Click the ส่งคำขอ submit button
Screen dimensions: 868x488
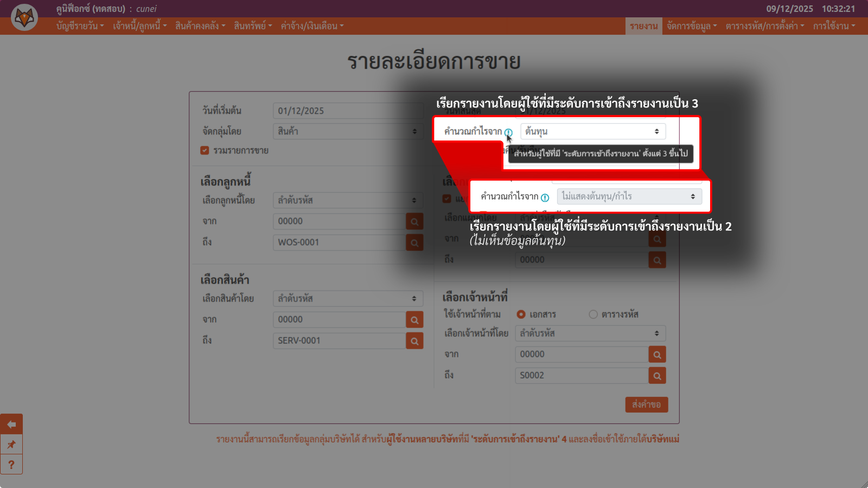646,404
